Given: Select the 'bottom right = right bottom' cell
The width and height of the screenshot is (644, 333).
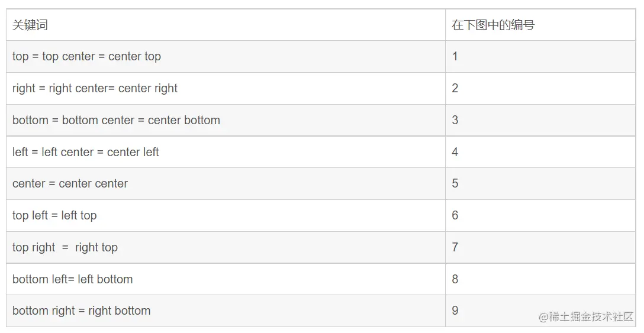Looking at the screenshot, I should click(x=82, y=311).
